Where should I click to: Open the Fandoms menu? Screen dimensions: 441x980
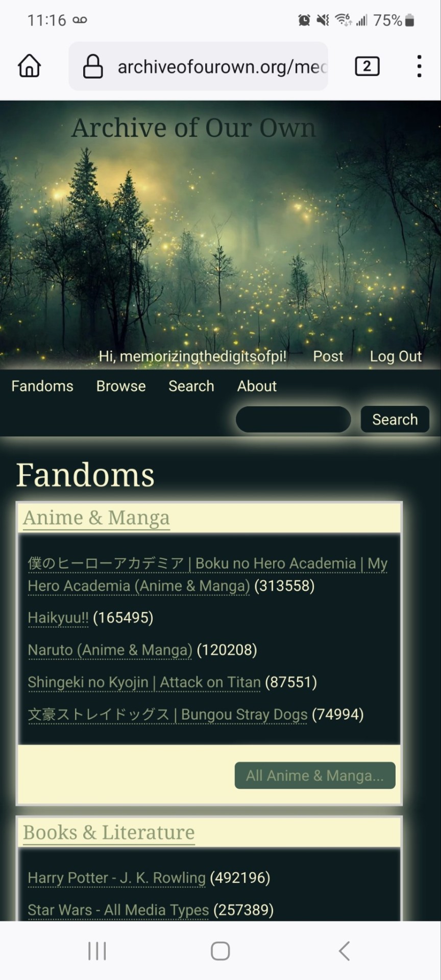[x=42, y=386]
